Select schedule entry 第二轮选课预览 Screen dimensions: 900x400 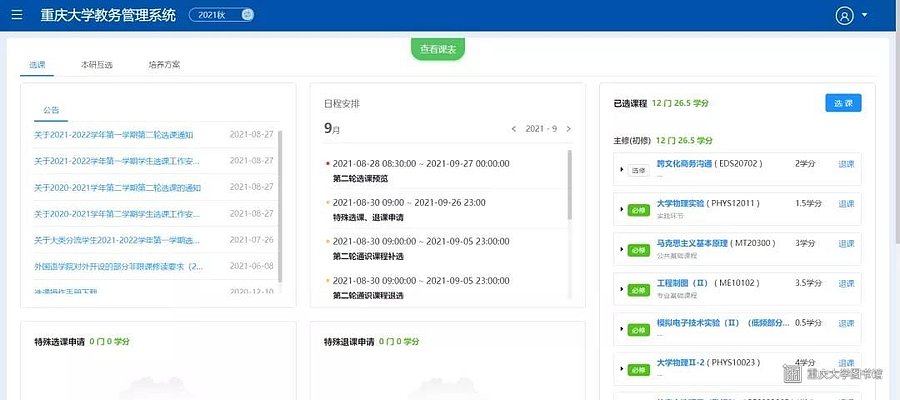(360, 178)
